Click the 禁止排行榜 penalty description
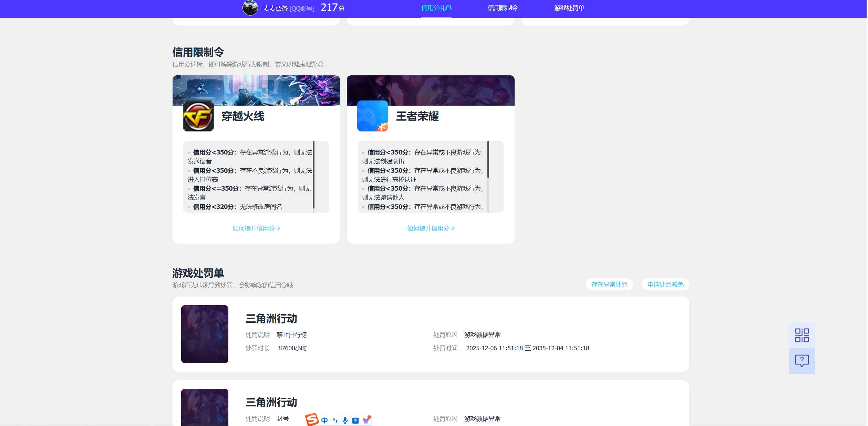The width and height of the screenshot is (868, 426). click(291, 335)
